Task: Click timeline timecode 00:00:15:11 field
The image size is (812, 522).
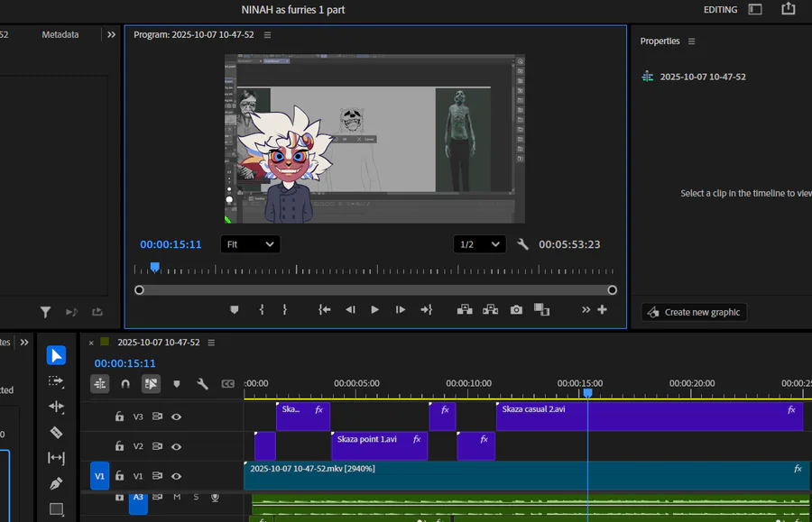Action: [x=125, y=363]
